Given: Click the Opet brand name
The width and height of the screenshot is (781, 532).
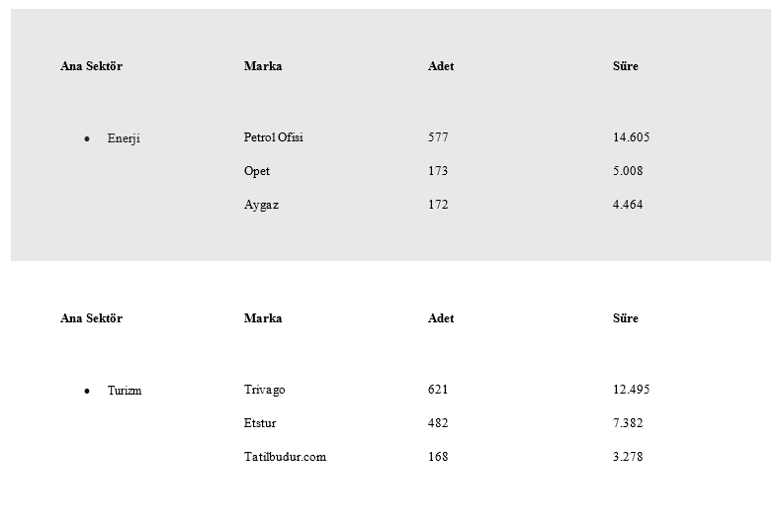Looking at the screenshot, I should tap(256, 171).
